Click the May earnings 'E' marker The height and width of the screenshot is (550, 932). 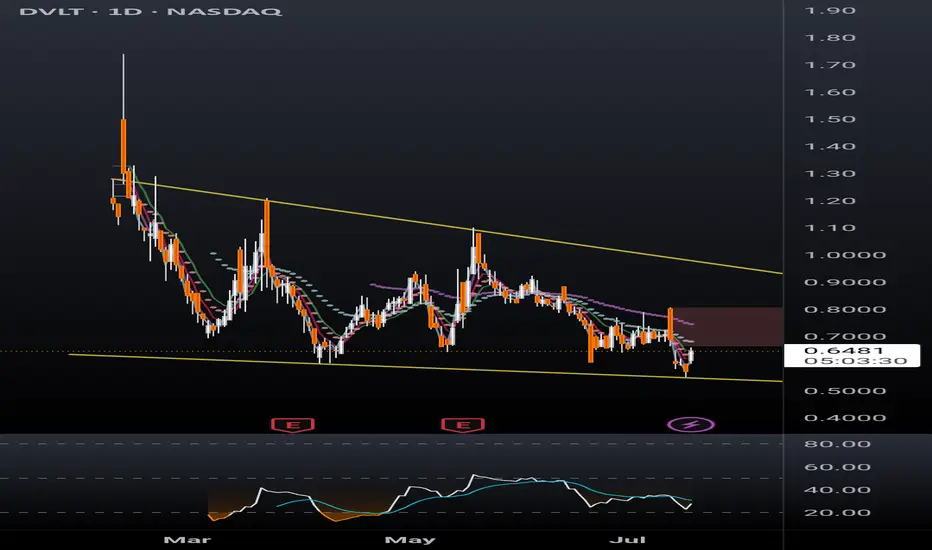click(x=463, y=425)
